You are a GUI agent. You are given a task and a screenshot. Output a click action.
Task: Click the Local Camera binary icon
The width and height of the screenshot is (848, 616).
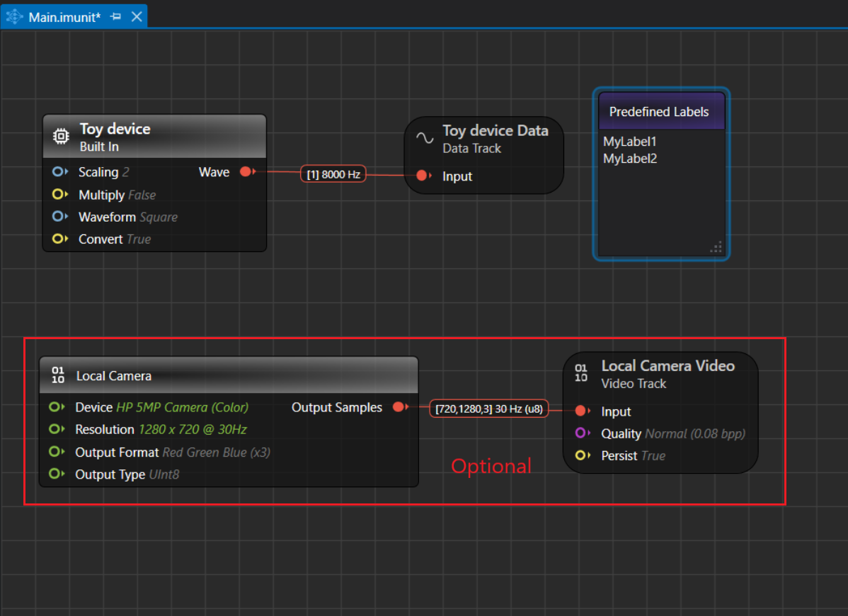[x=58, y=375]
